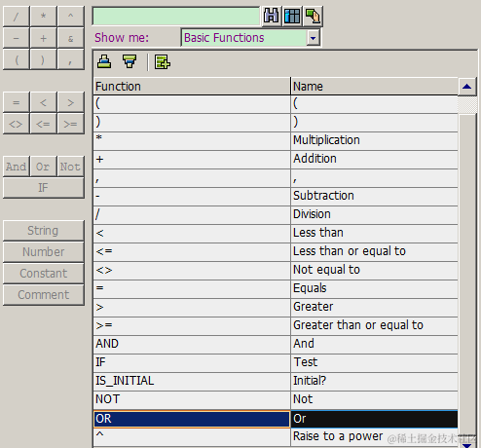Select the NOT function cell

pos(192,399)
